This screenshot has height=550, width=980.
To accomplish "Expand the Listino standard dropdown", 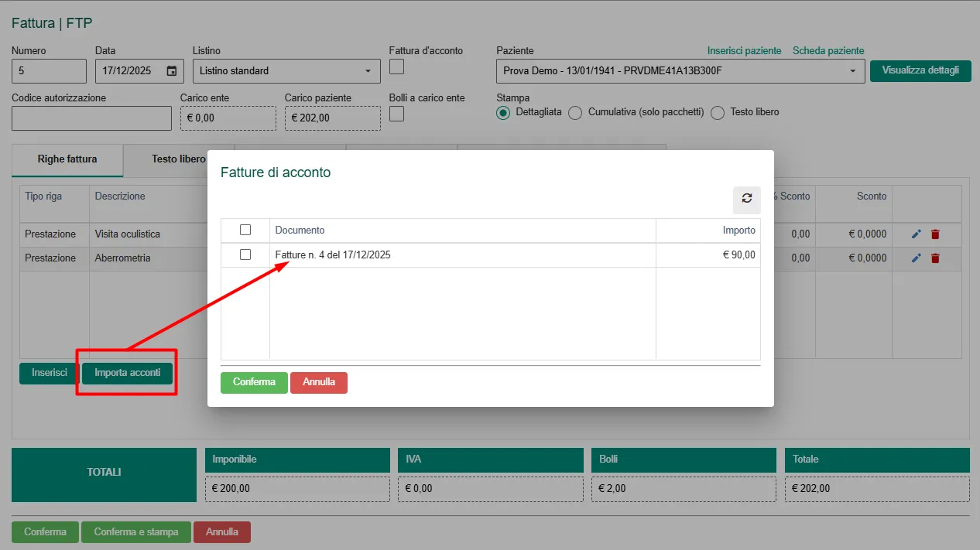I will click(x=286, y=71).
